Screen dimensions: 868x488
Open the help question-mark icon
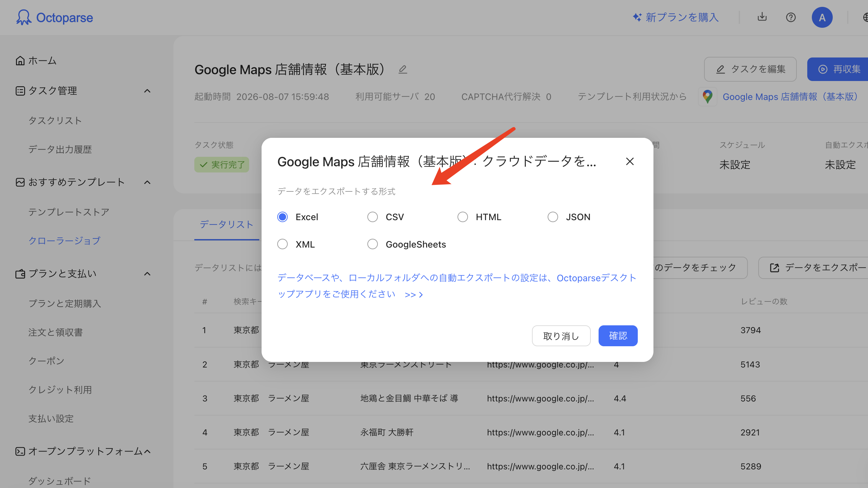coord(791,17)
